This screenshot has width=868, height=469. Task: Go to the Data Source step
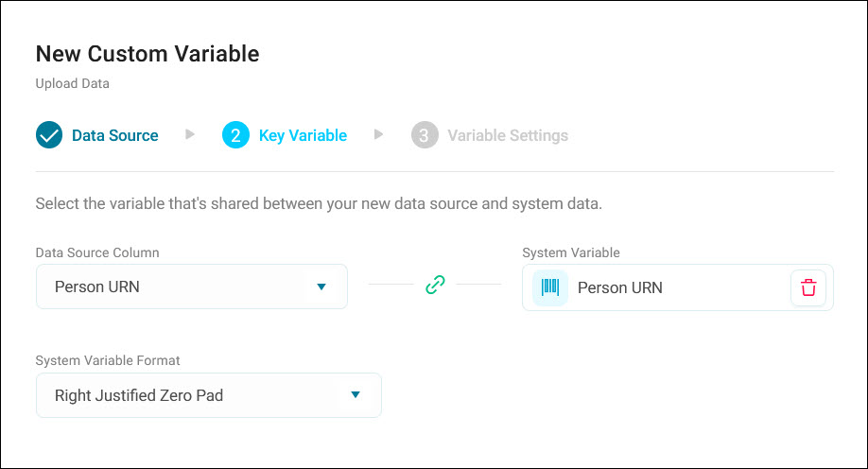115,135
